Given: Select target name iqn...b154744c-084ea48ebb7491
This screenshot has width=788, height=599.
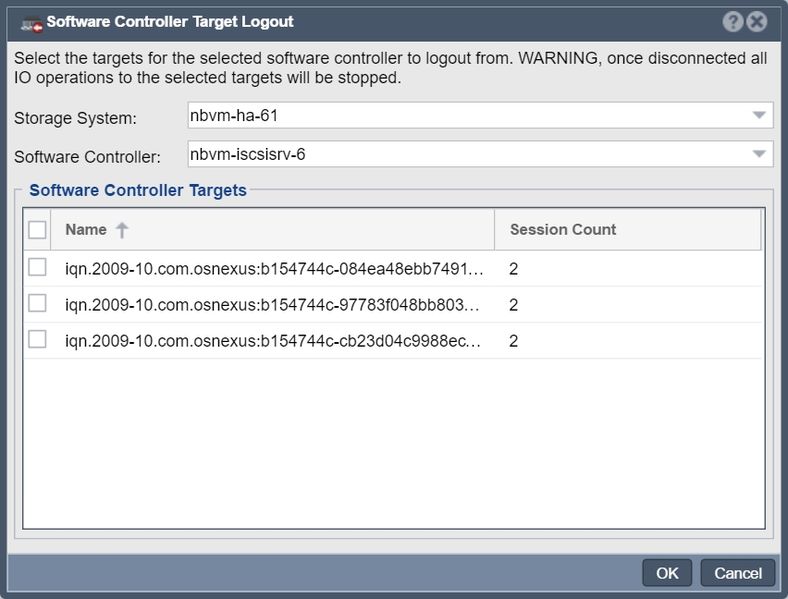Looking at the screenshot, I should click(274, 269).
